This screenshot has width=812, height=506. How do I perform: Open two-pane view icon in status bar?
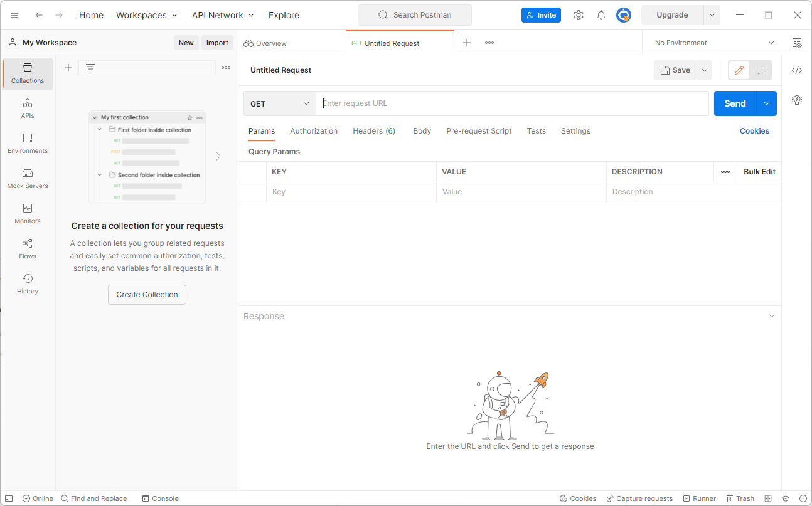pyautogui.click(x=768, y=498)
